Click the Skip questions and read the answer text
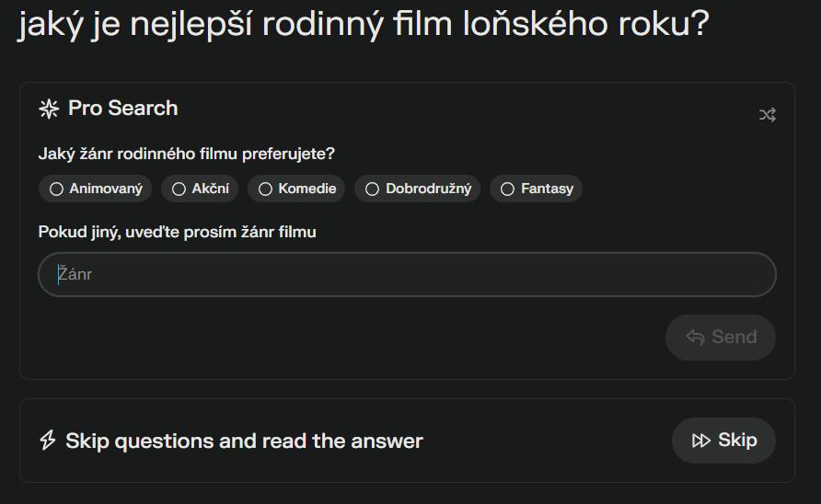This screenshot has width=821, height=504. 244,441
